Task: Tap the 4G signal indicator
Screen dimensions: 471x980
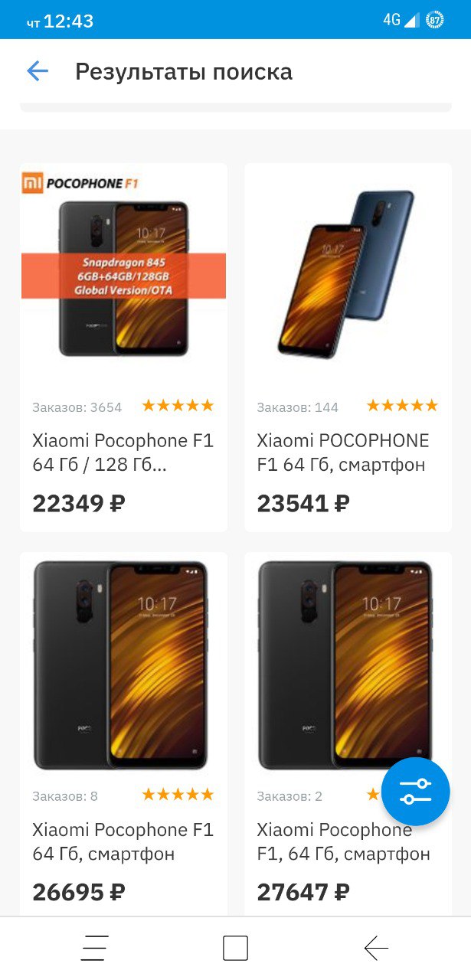Action: 401,20
